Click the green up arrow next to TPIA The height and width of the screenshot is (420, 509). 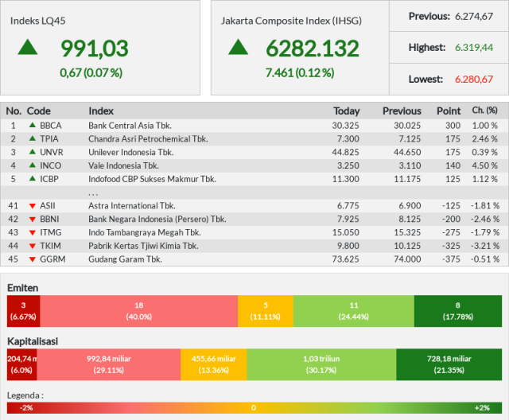pos(33,138)
